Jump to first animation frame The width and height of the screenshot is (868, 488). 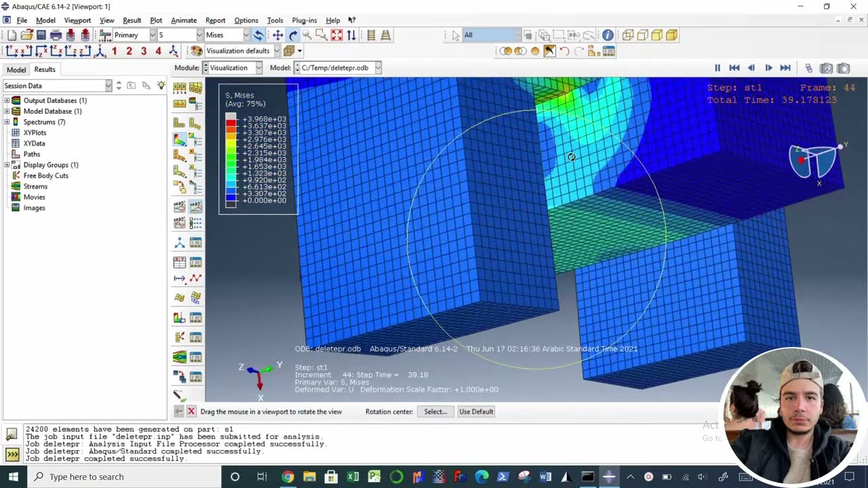coord(734,68)
